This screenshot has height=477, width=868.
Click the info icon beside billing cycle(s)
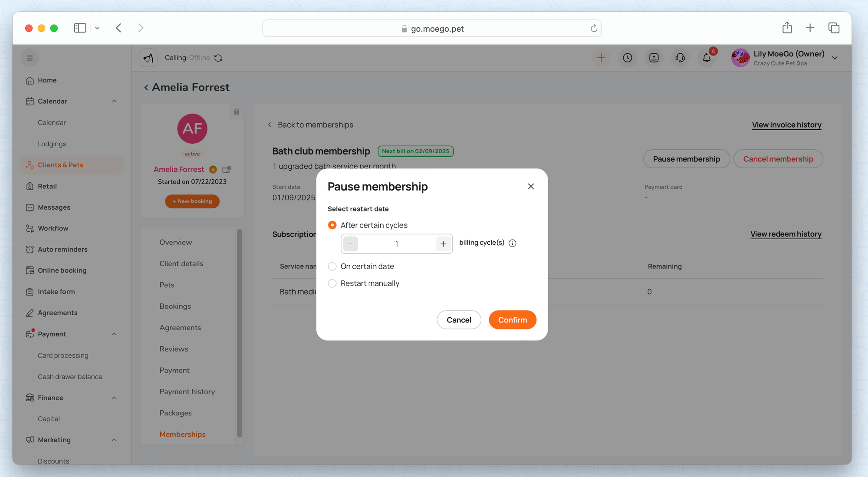click(513, 243)
